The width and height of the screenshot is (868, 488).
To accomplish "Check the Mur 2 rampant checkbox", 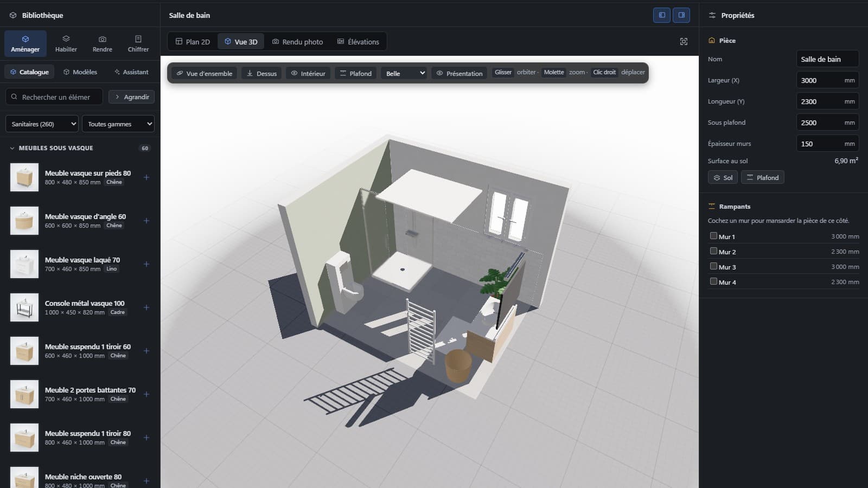I will 713,251.
